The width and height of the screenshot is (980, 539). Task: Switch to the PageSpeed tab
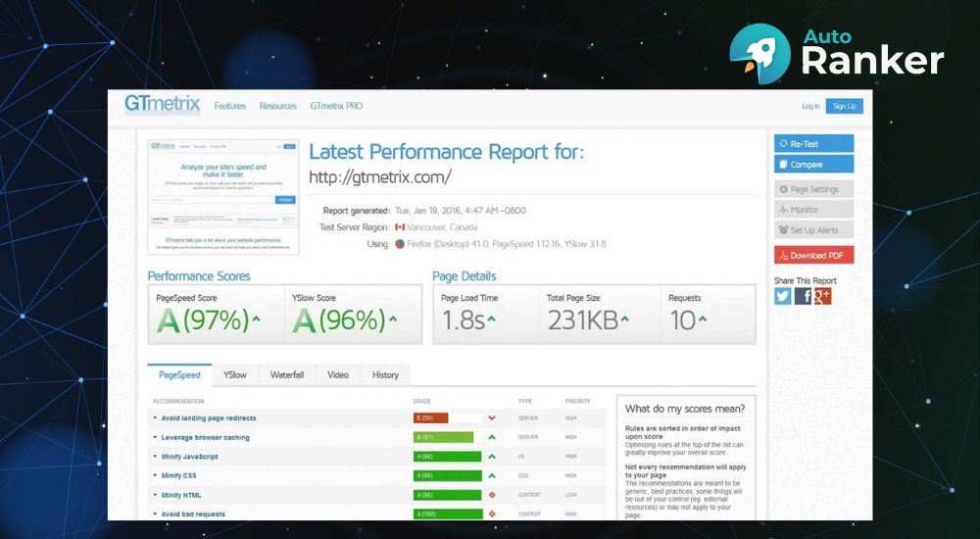(179, 375)
